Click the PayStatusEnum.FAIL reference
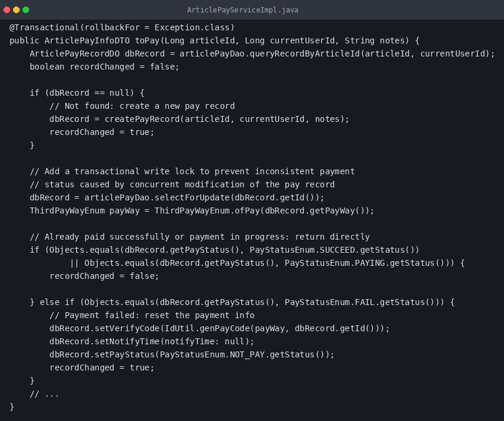 (x=330, y=302)
